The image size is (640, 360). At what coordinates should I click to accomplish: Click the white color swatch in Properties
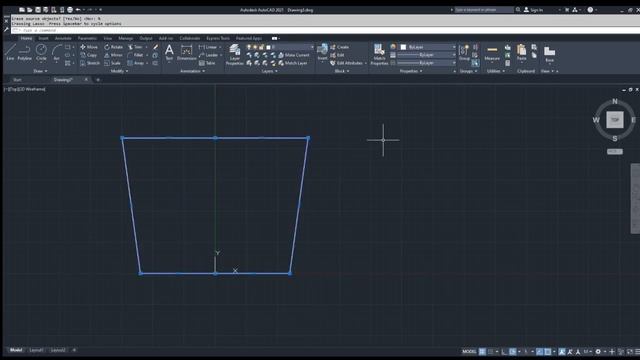(403, 47)
